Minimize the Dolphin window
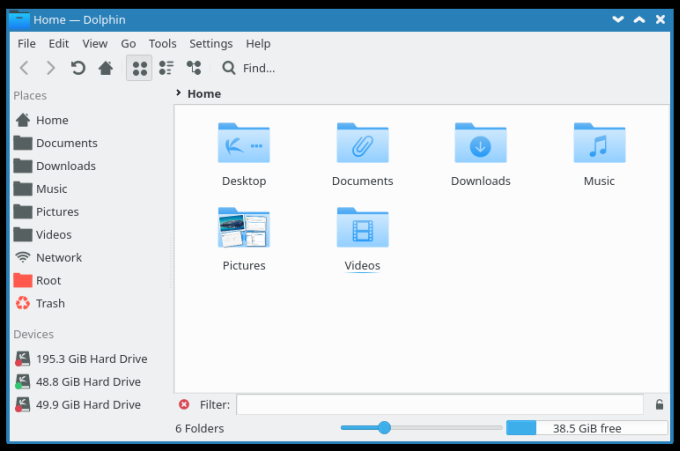The width and height of the screenshot is (680, 451). tap(618, 20)
